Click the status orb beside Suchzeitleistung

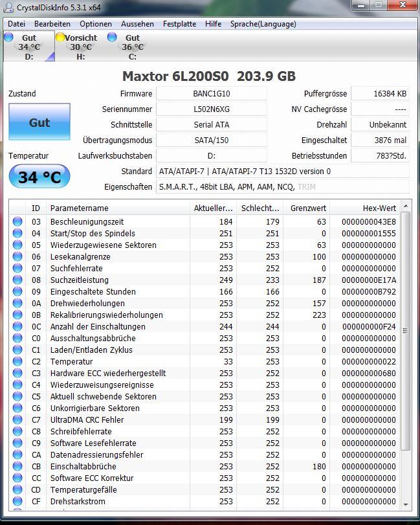17,280
